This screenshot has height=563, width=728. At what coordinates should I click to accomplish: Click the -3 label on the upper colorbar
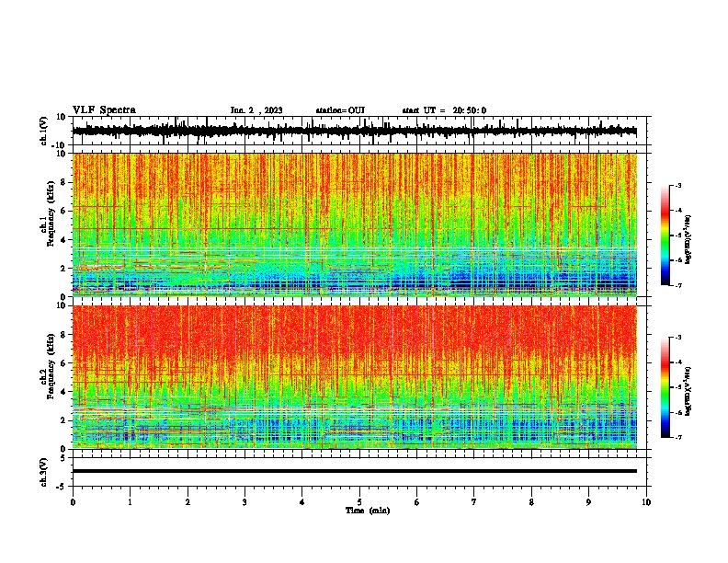(x=677, y=185)
